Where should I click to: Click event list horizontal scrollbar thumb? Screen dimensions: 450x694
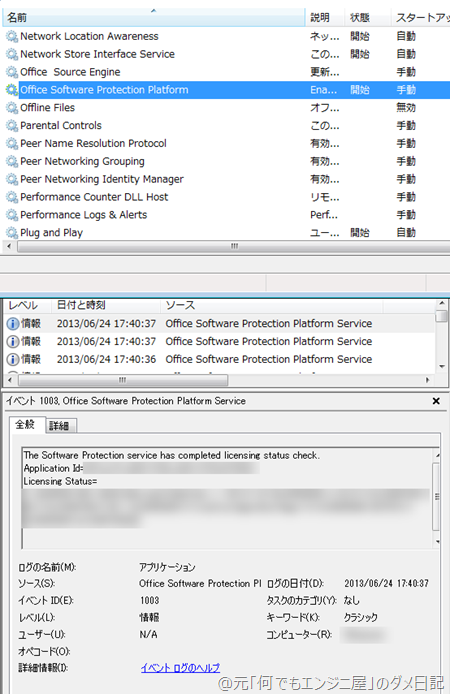(x=123, y=380)
